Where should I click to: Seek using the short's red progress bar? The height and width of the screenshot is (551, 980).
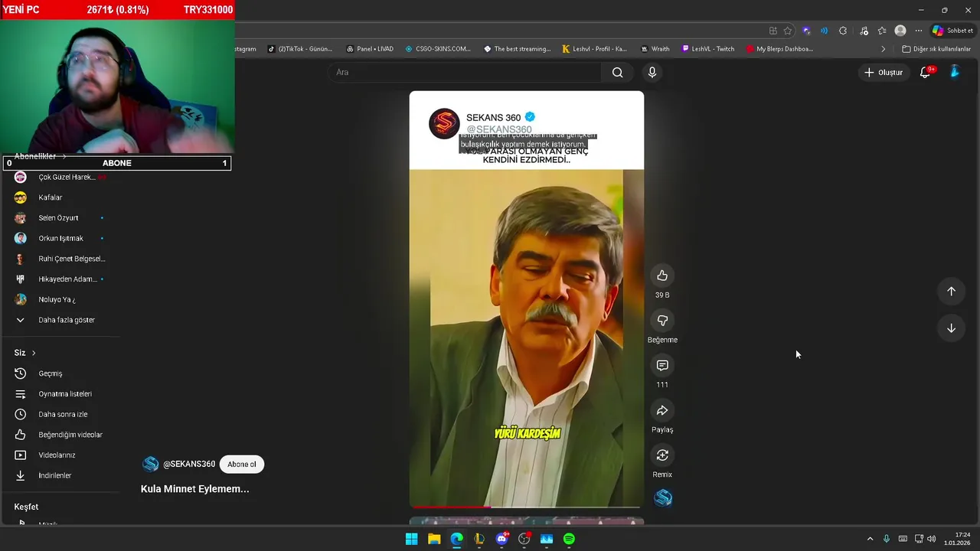(526, 507)
